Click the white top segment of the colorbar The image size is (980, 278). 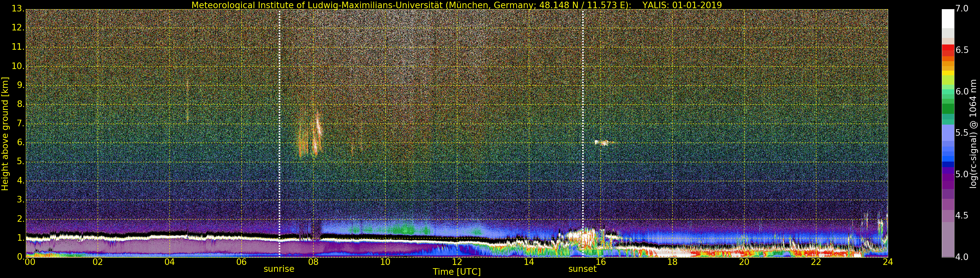coord(948,19)
